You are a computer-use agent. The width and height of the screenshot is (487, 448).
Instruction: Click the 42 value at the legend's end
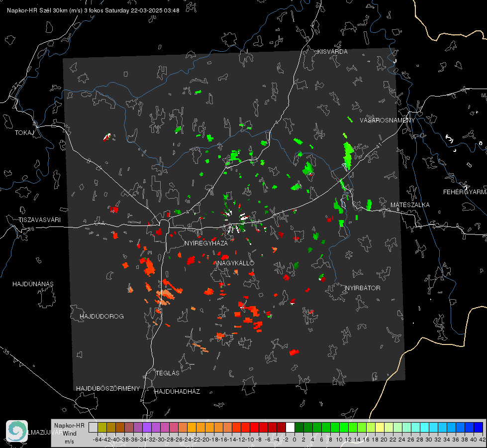coord(482,440)
